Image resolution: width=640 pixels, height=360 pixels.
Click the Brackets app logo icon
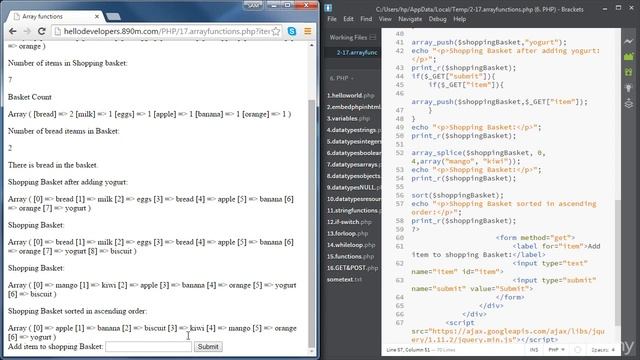coord(329,8)
